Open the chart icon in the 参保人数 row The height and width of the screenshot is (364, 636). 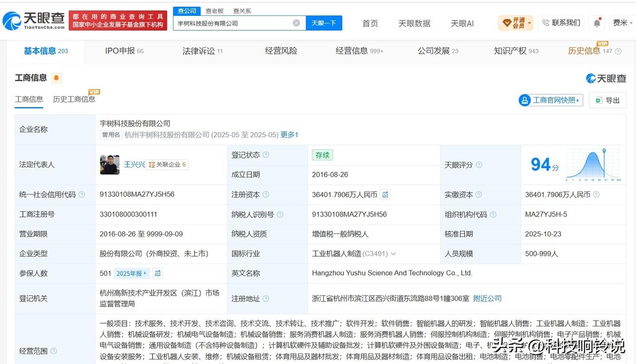click(158, 273)
